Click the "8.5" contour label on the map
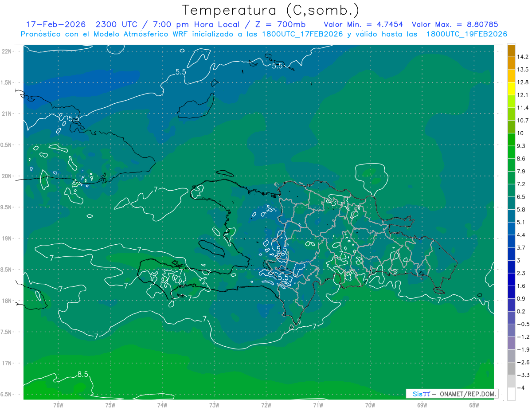The width and height of the screenshot is (532, 411). click(82, 374)
